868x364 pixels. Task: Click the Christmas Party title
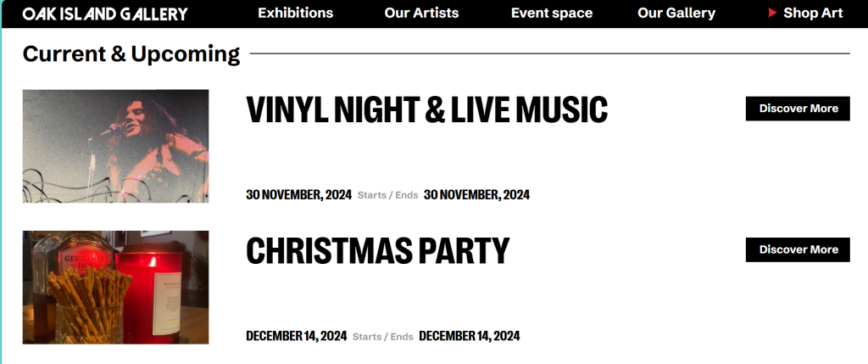[x=377, y=251]
